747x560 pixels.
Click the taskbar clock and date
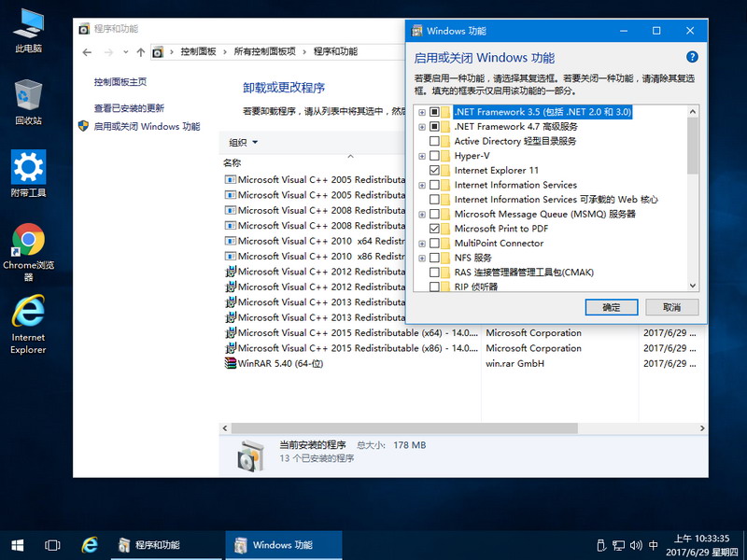click(702, 545)
